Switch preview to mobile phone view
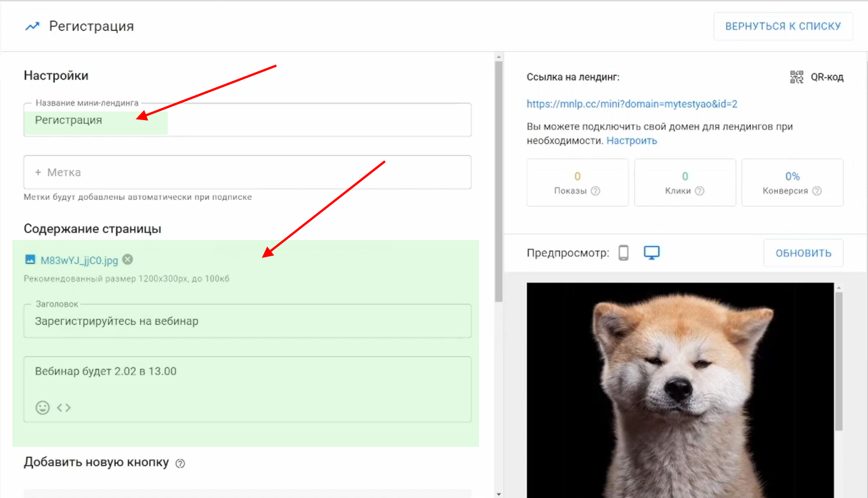The height and width of the screenshot is (498, 868). 623,253
